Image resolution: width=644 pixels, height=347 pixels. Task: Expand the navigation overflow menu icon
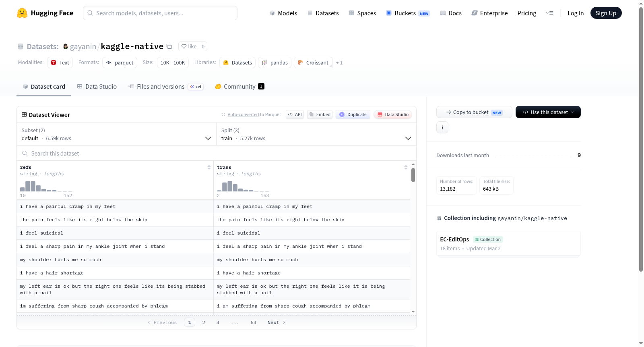pos(549,13)
